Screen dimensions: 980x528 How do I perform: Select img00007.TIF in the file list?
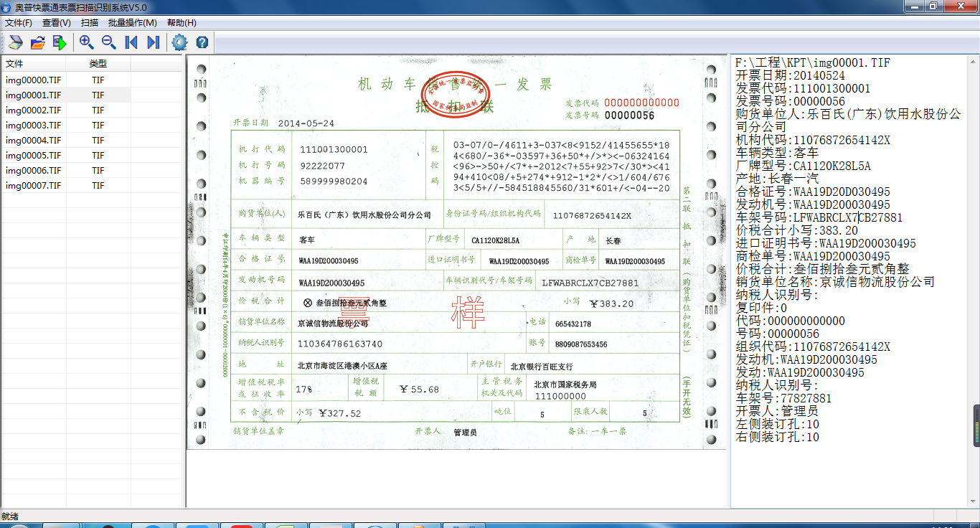tap(34, 185)
